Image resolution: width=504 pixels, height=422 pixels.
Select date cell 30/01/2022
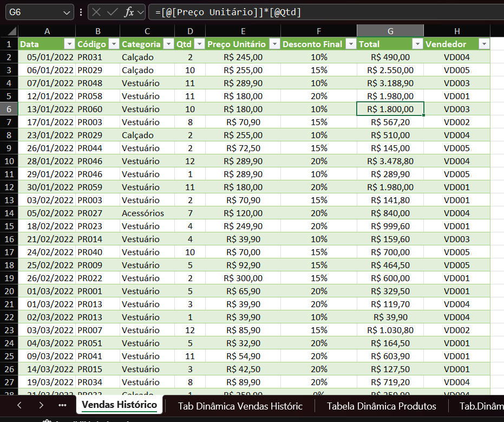coord(47,187)
